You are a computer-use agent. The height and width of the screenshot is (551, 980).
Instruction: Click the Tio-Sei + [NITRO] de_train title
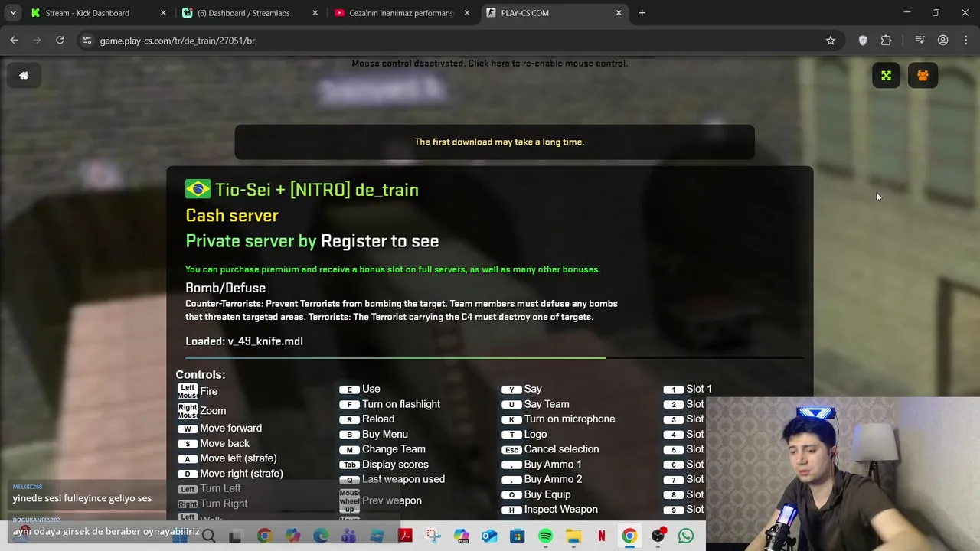[x=317, y=190]
